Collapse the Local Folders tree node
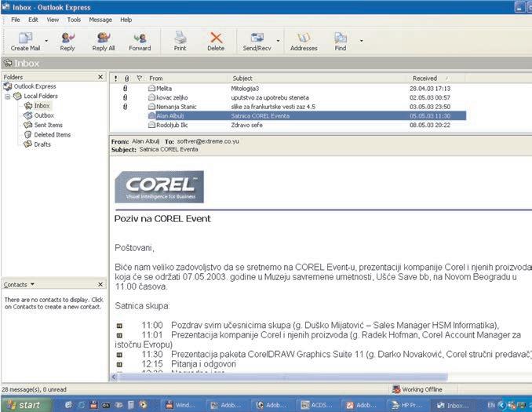The image size is (532, 412). (8, 97)
